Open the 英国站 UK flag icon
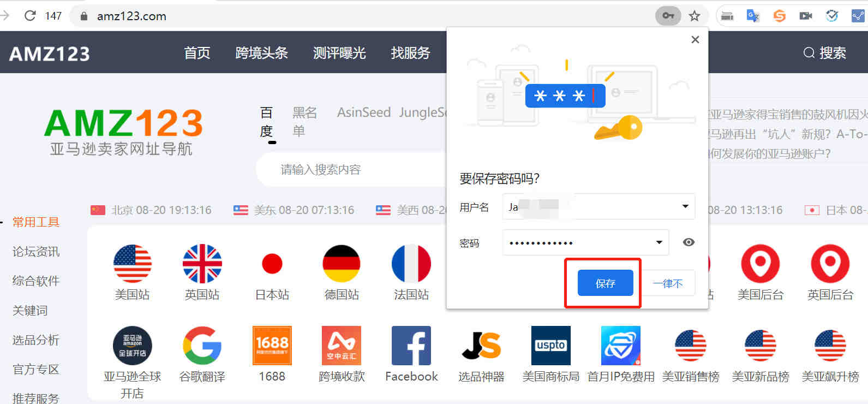 point(202,264)
